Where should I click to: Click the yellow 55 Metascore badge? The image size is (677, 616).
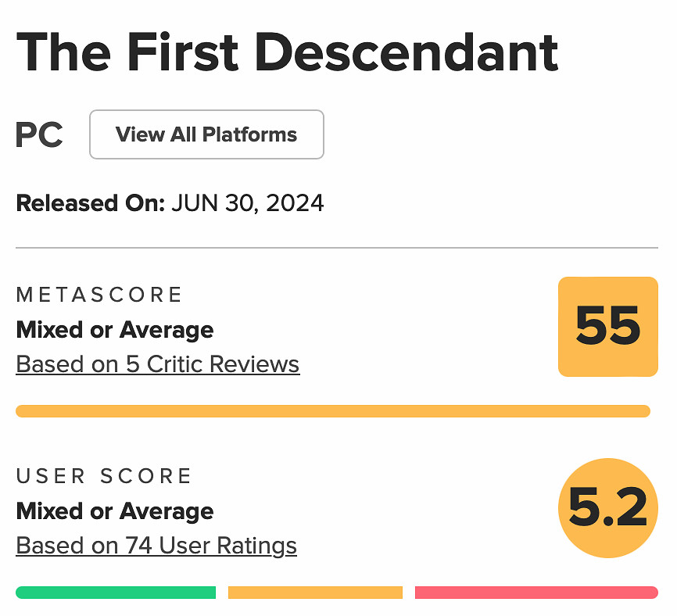pyautogui.click(x=607, y=326)
